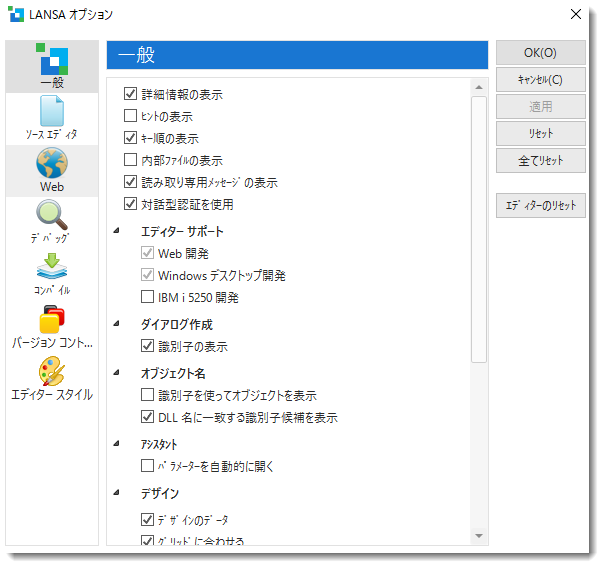Toggle キー順の表示 checkbox
This screenshot has width=604, height=568.
pos(130,137)
